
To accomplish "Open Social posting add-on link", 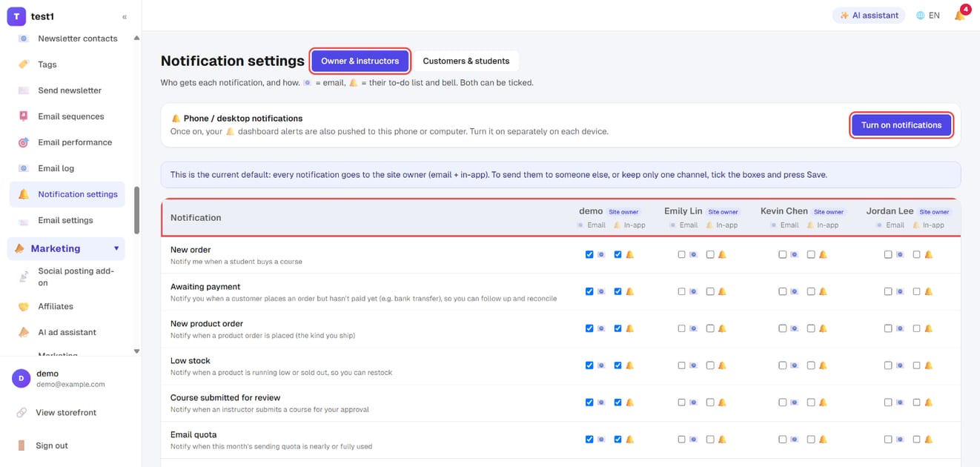I will coord(67,276).
